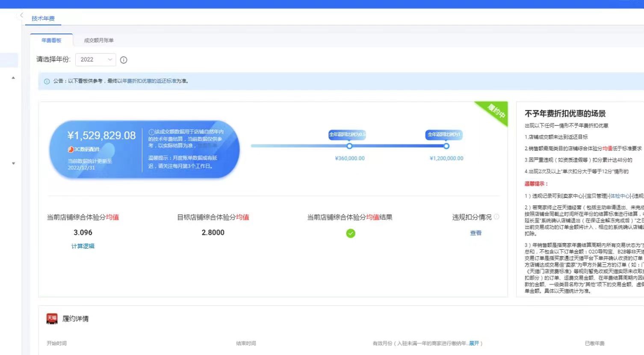Screen dimensions: 644x355
Task: Switch to the 年费看板 tab
Action: pyautogui.click(x=51, y=40)
